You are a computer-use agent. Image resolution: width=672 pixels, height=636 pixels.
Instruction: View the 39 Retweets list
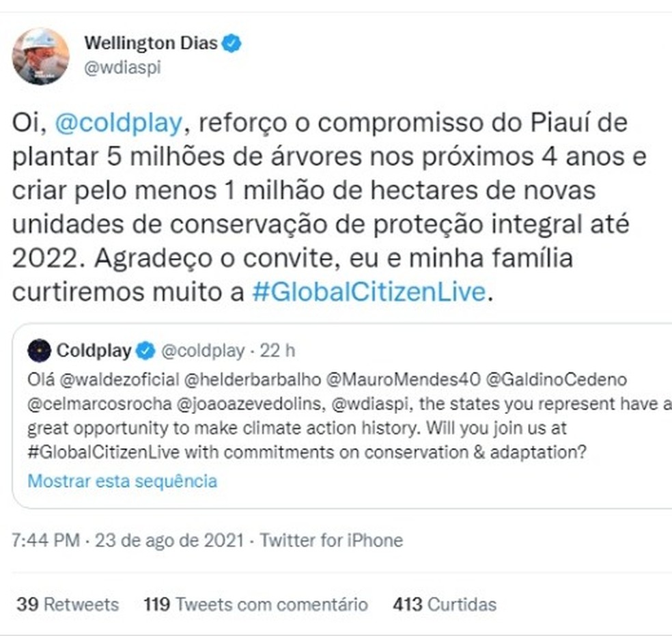coord(68,605)
